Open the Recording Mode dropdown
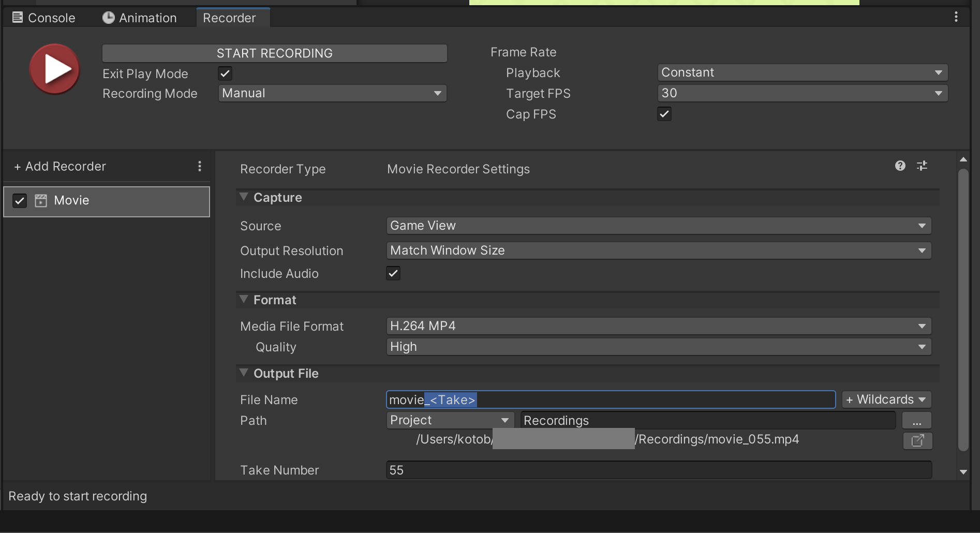This screenshot has width=980, height=533. (x=332, y=93)
